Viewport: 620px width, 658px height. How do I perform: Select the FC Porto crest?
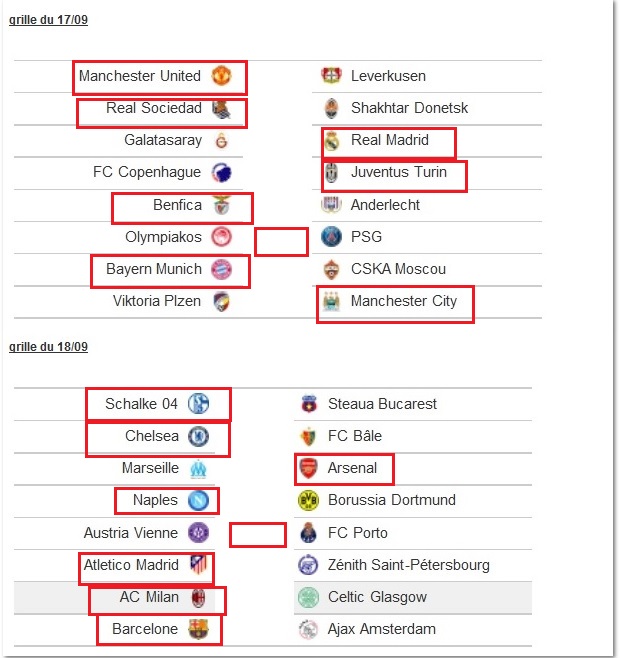309,533
